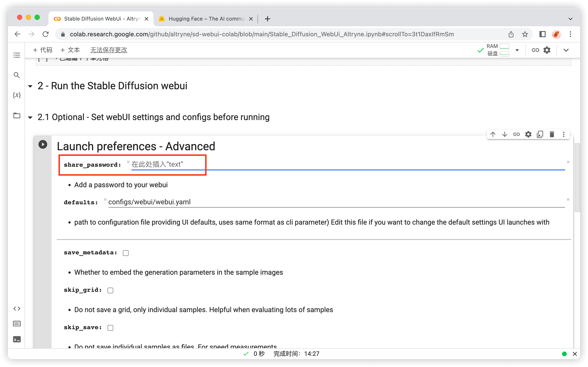Open the code snippets icon
The image size is (588, 367).
16,309
